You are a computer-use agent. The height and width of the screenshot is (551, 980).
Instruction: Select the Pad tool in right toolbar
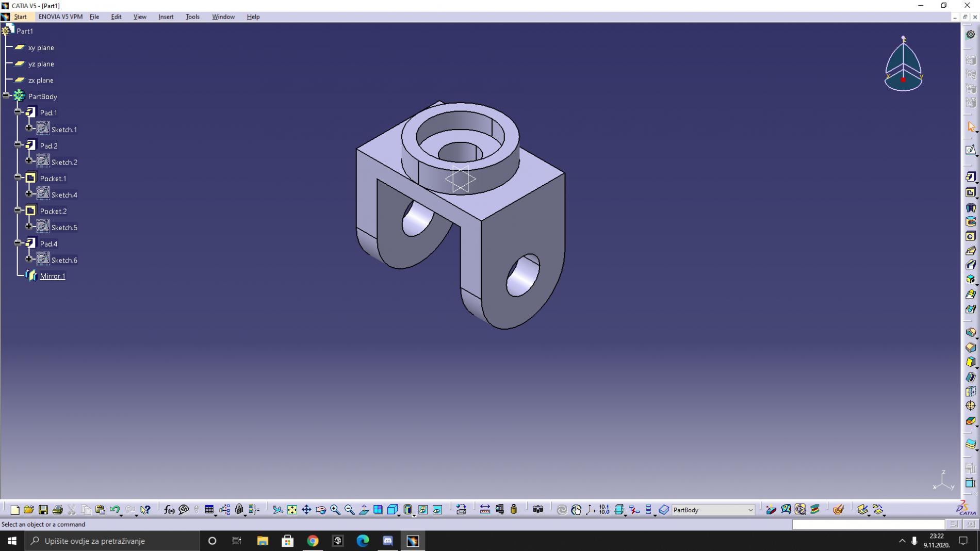point(970,177)
